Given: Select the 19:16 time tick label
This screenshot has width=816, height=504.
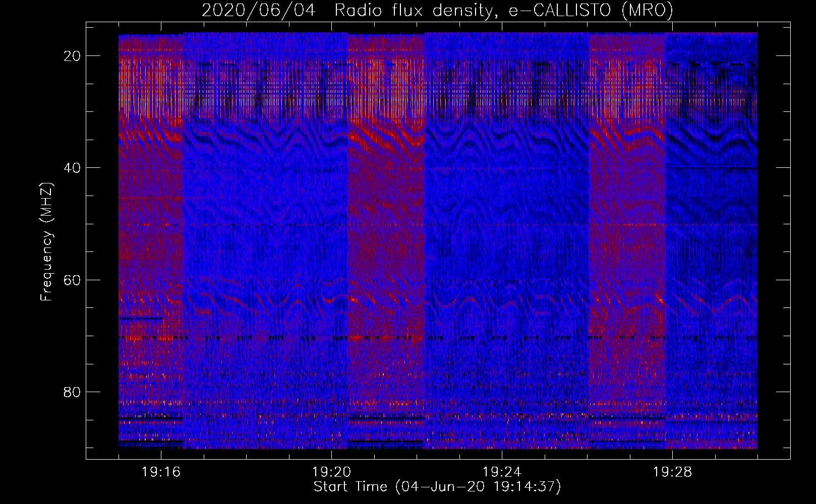Looking at the screenshot, I should (x=161, y=472).
